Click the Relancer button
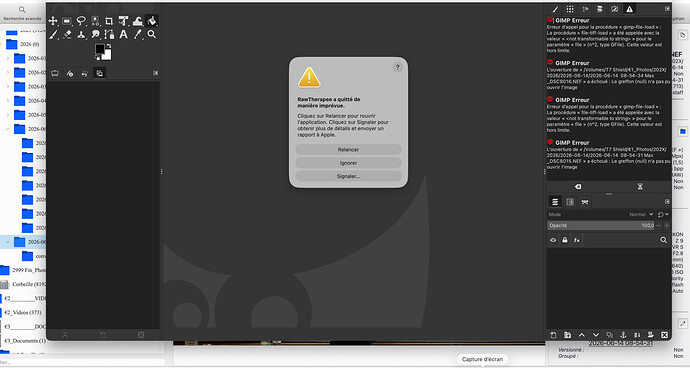This screenshot has height=368, width=690. (348, 150)
